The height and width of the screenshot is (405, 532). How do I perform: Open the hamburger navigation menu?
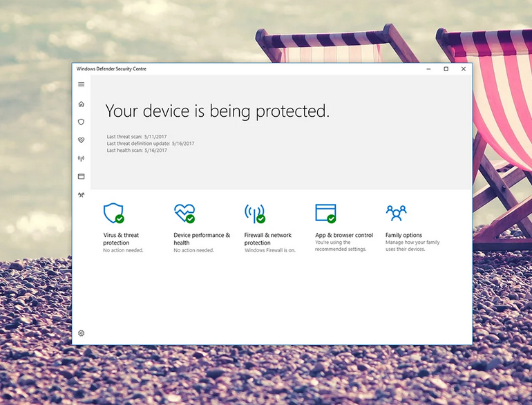(81, 84)
